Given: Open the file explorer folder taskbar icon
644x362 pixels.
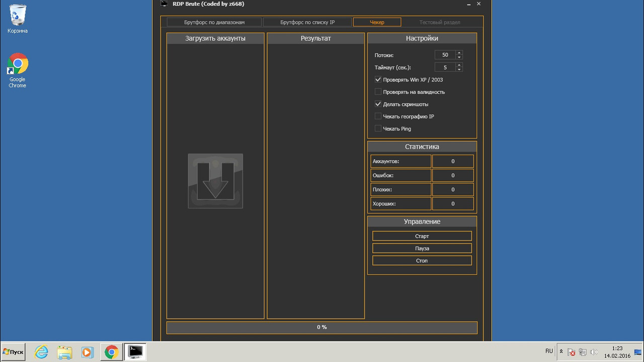Looking at the screenshot, I should [64, 352].
